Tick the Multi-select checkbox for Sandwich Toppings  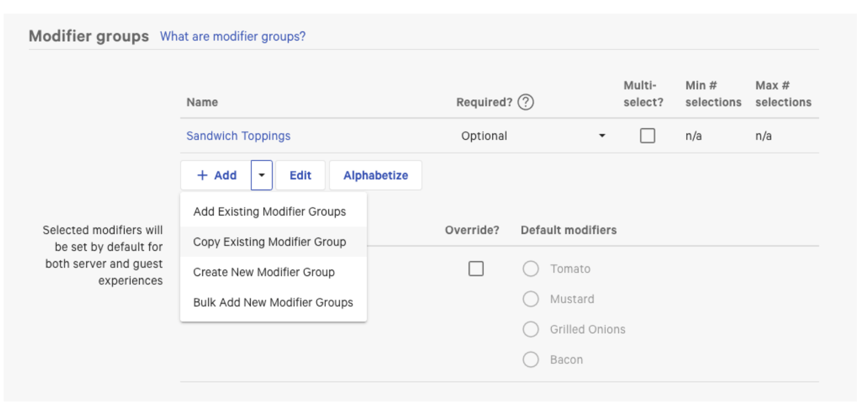click(647, 136)
